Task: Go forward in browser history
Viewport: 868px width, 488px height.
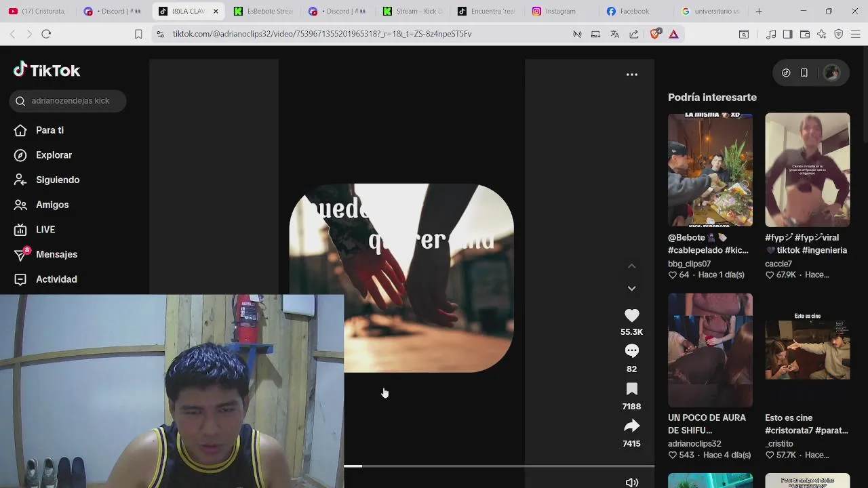Action: [x=29, y=34]
